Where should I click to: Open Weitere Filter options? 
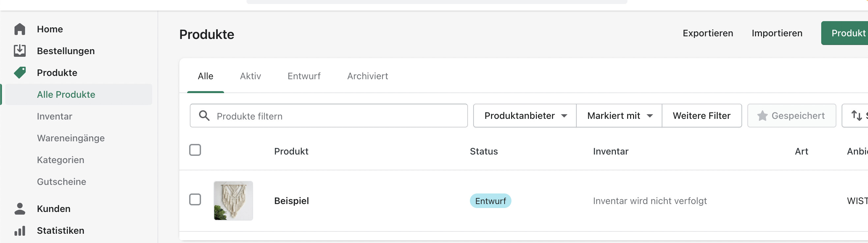click(702, 116)
